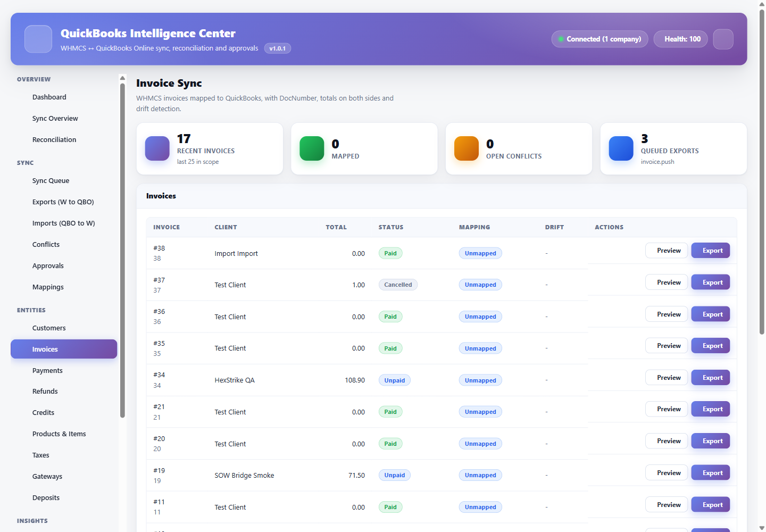Image resolution: width=766 pixels, height=532 pixels.
Task: Go to Reconciliation page
Action: click(x=64, y=140)
